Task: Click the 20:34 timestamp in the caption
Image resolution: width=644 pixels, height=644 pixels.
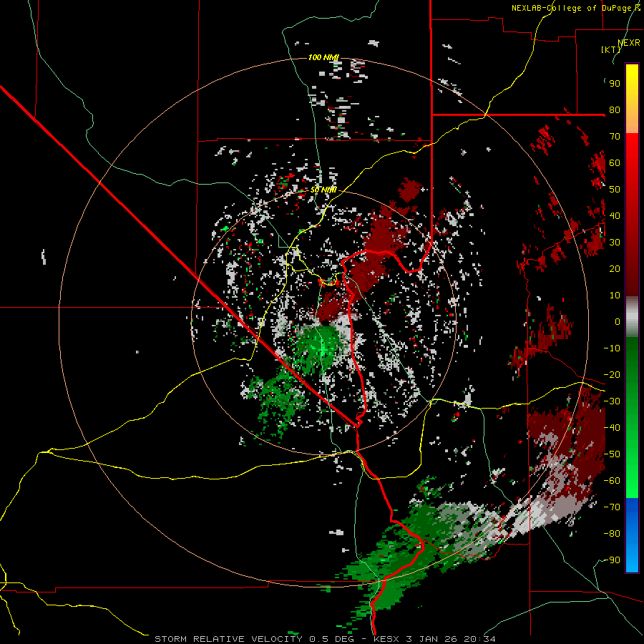Action: (479, 639)
